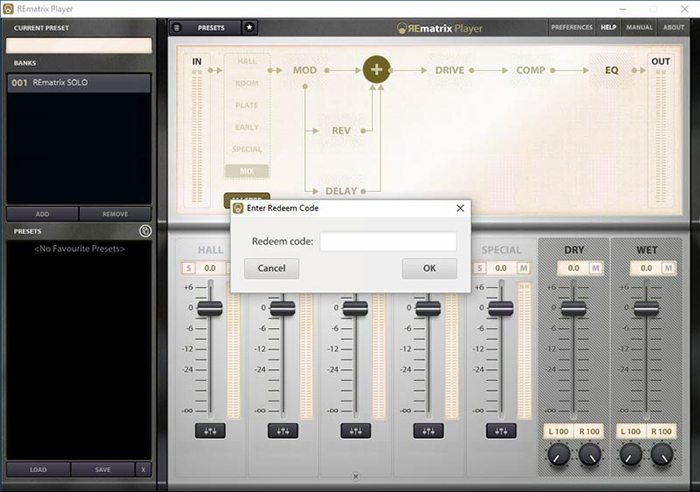Screen dimensions: 700x492
Task: Click the DRY right pan knob
Action: pos(590,455)
